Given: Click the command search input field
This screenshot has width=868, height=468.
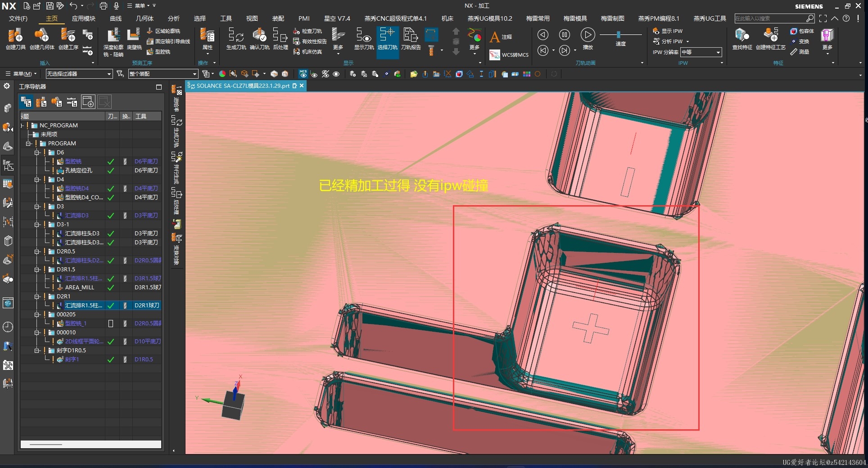Looking at the screenshot, I should [x=770, y=18].
